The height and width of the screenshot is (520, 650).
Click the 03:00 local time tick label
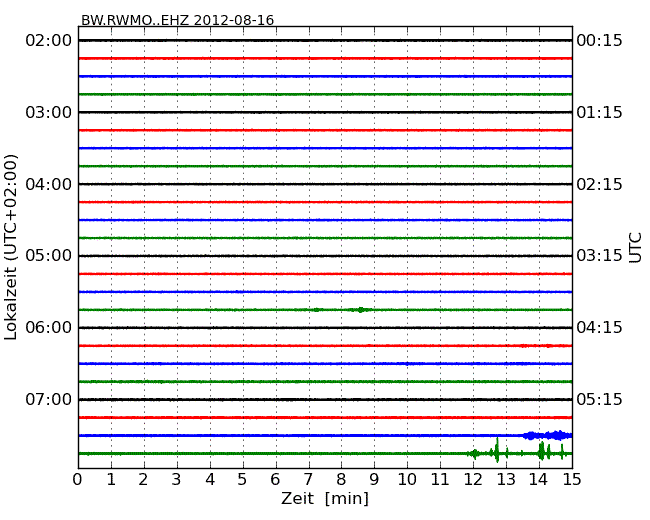click(49, 112)
